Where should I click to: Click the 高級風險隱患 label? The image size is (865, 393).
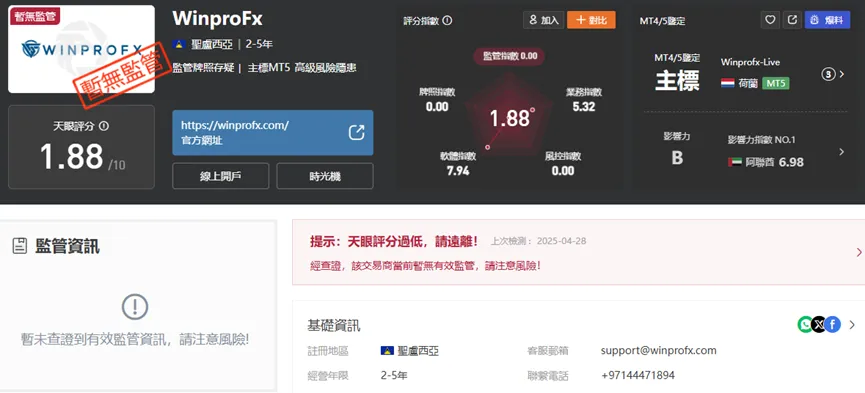[325, 68]
